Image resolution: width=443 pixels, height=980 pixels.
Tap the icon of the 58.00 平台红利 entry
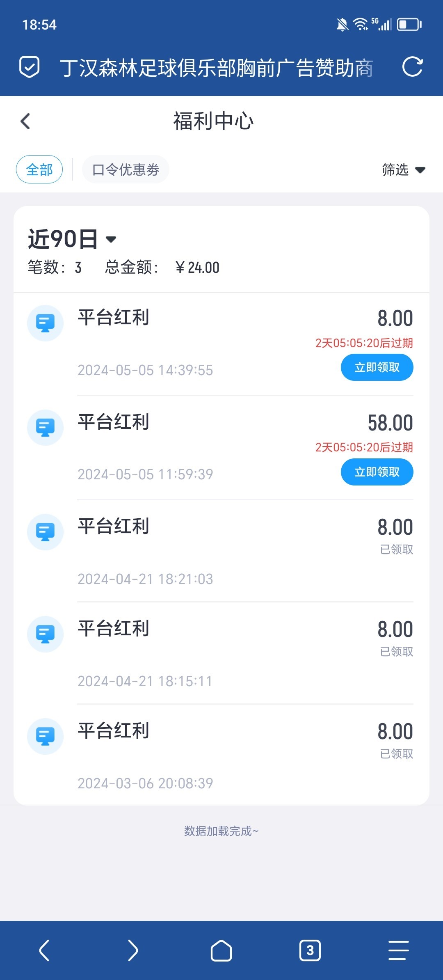point(45,428)
